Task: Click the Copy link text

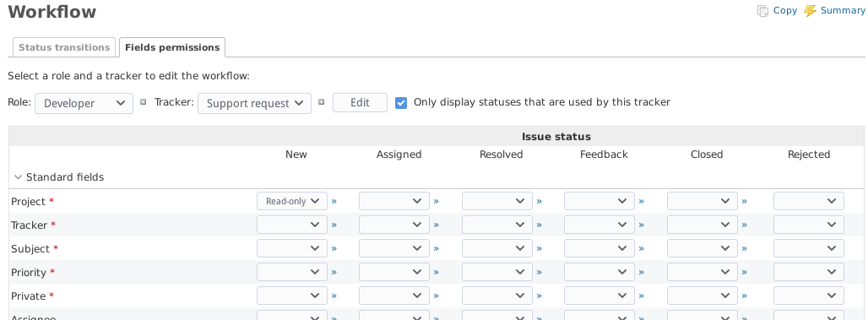Action: click(785, 10)
